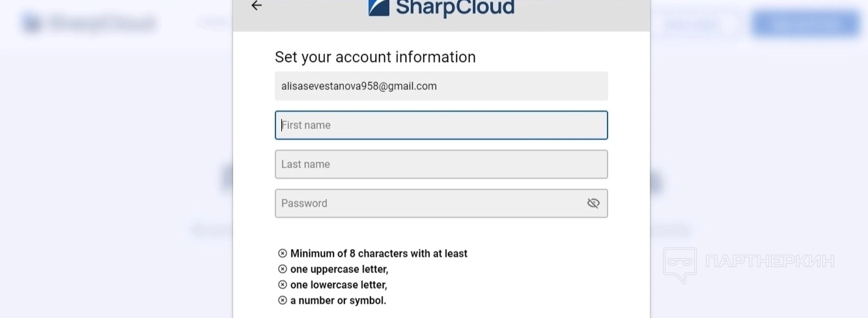The height and width of the screenshot is (318, 868).
Task: Click the X icon beside minimum 8 characters
Action: [x=283, y=253]
